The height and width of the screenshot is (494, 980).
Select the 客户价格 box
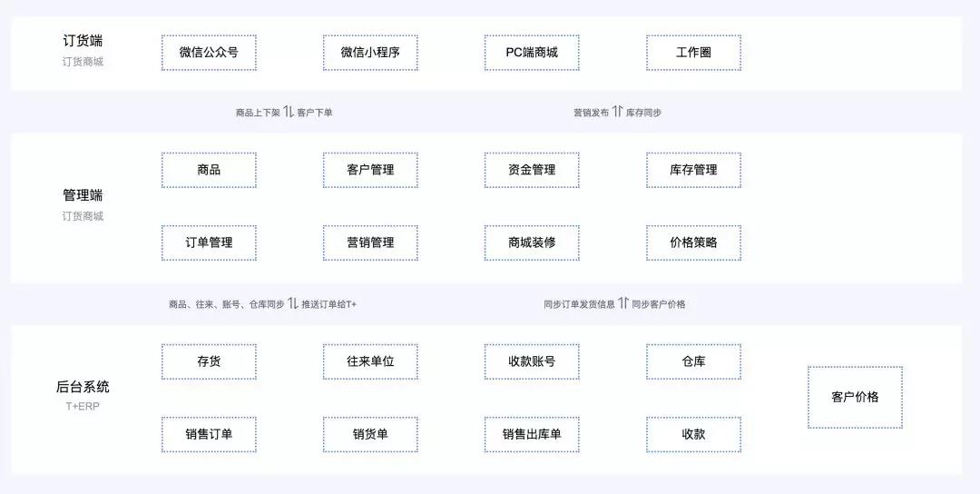coord(855,397)
